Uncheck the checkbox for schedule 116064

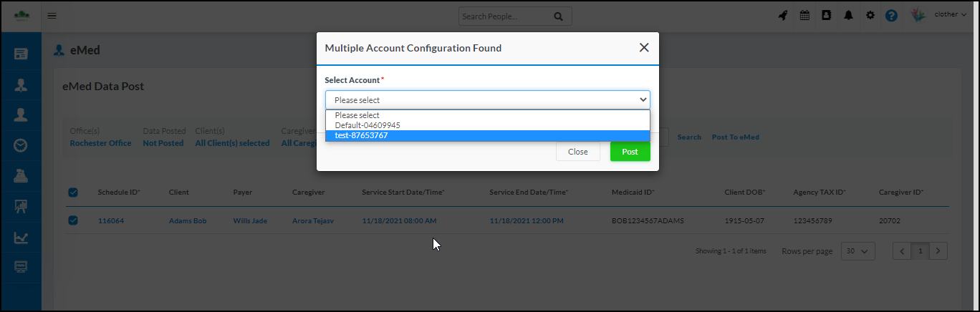pyautogui.click(x=73, y=220)
